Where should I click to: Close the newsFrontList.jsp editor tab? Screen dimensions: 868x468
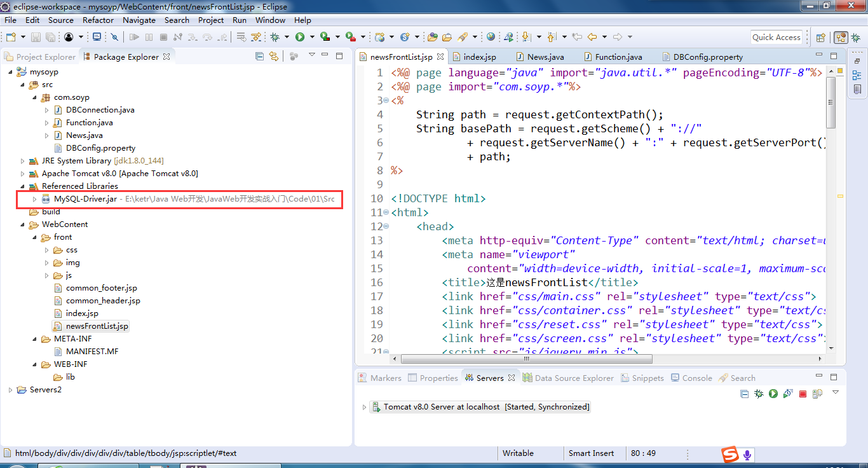pos(440,57)
